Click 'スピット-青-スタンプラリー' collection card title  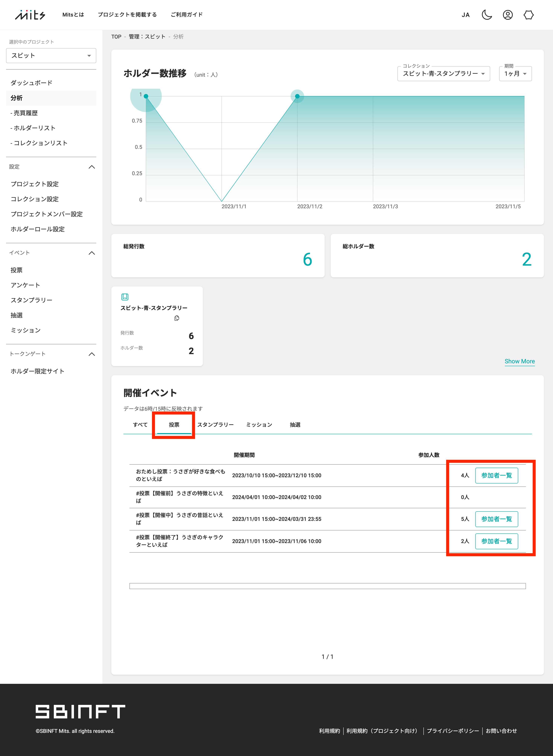coord(154,308)
